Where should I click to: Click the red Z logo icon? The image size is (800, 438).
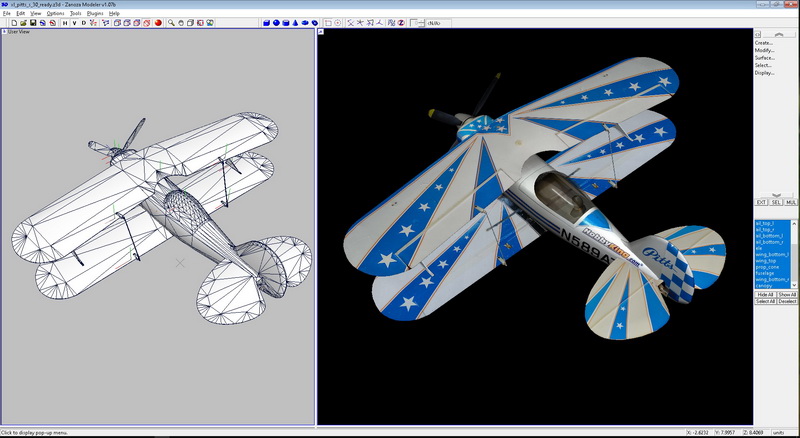pos(401,23)
